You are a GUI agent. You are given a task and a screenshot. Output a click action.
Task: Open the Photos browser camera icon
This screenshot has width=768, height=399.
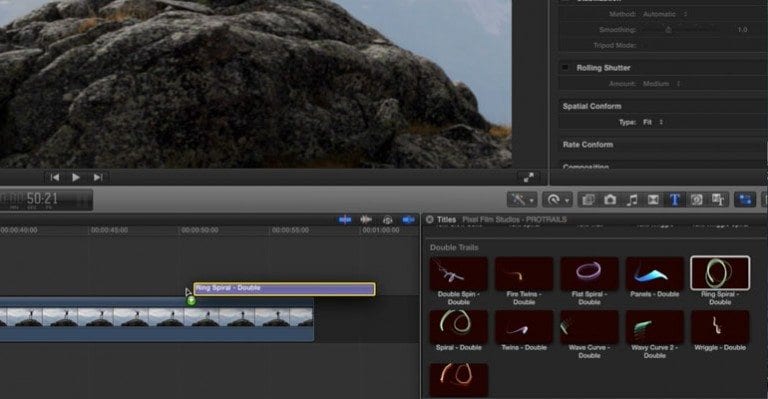pyautogui.click(x=610, y=199)
